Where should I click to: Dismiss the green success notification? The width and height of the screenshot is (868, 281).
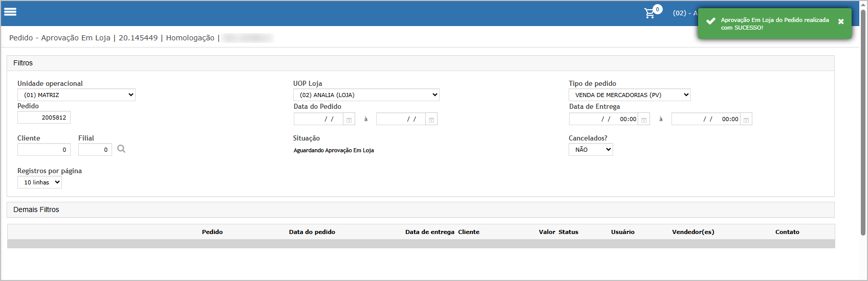tap(841, 21)
